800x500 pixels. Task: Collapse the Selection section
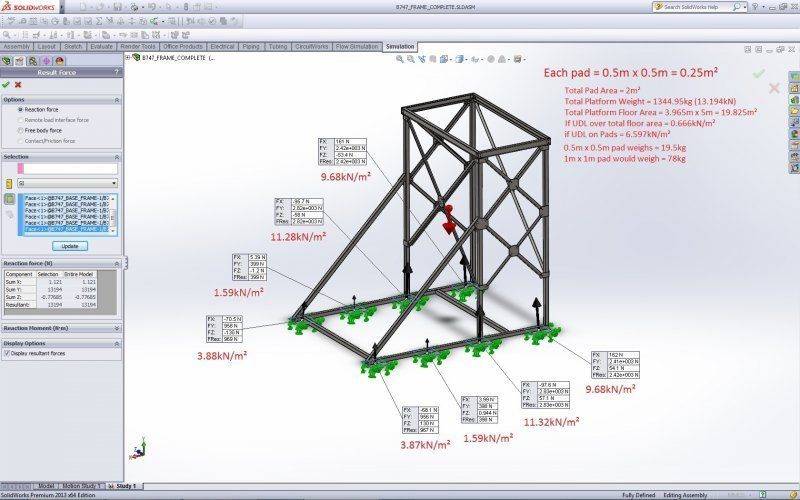pyautogui.click(x=117, y=157)
